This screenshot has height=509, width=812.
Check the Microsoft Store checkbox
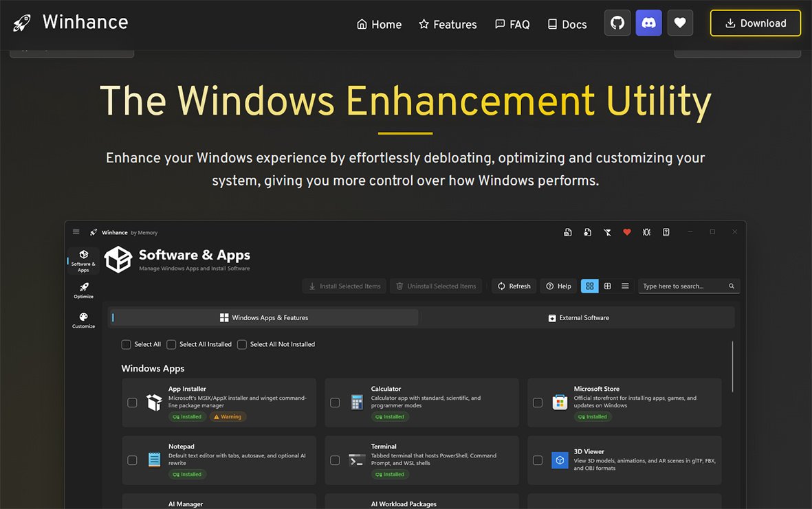(538, 403)
